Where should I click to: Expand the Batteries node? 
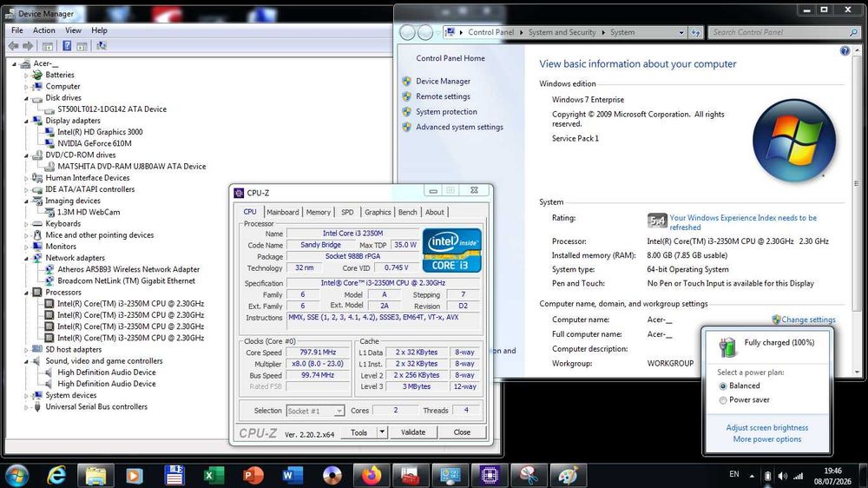26,75
